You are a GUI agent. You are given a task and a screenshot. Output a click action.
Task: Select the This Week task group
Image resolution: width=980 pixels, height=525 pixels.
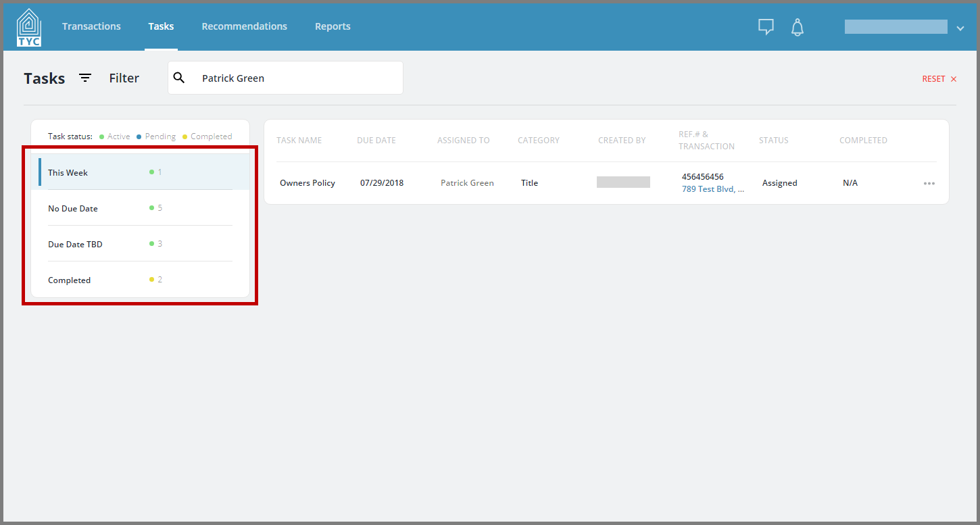(140, 172)
